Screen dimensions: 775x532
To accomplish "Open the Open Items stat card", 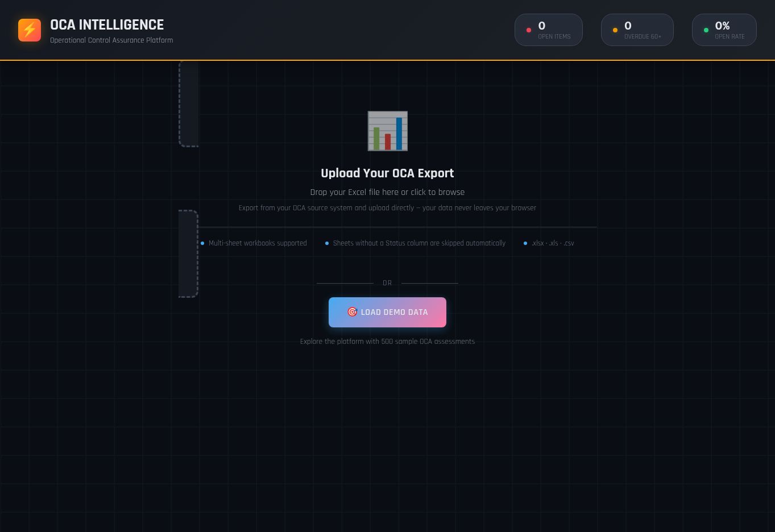I will tap(549, 30).
